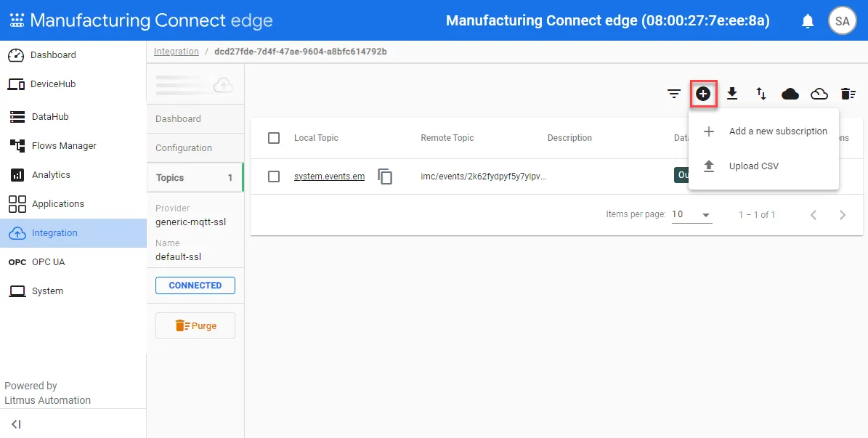Choose Upload CSV from menu

764,166
